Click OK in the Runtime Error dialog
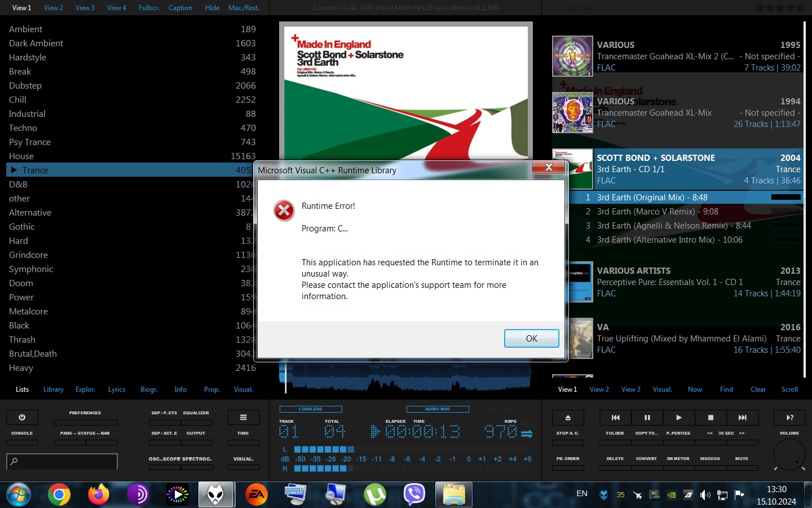812x508 pixels. coord(532,339)
